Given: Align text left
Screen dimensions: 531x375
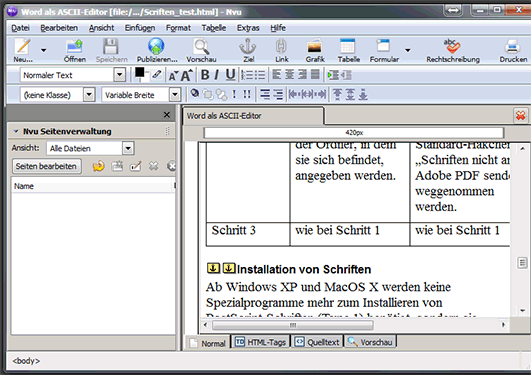Looking at the screenshot, I should (277, 75).
